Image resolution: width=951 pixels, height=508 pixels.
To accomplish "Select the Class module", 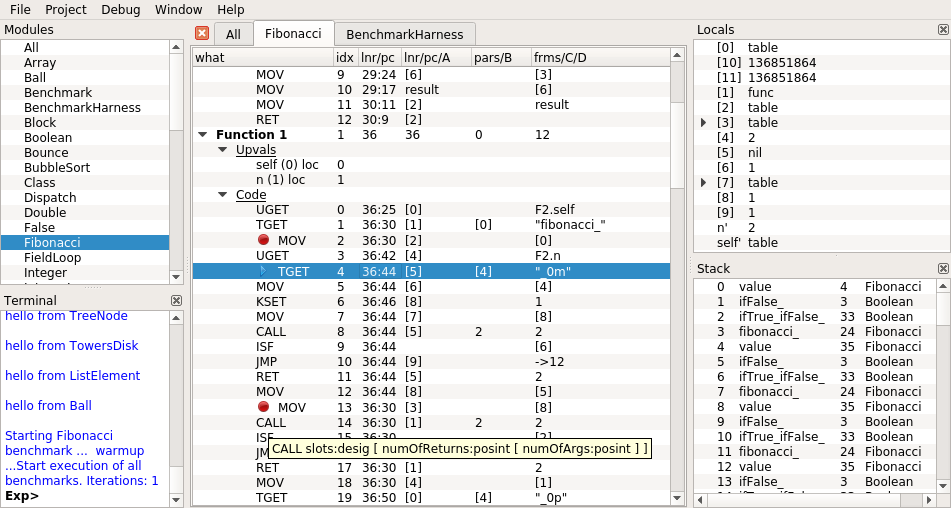I will 85,182.
